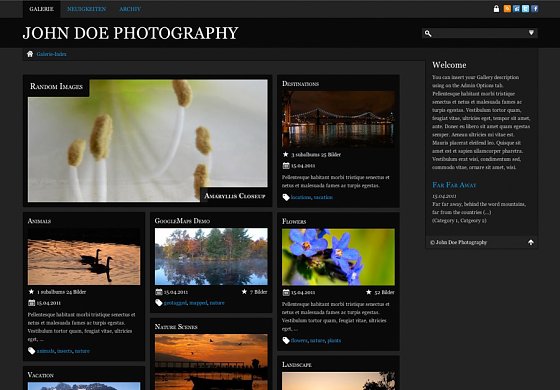This screenshot has width=560, height=390.
Task: Open the Destinations album title
Action: click(300, 84)
